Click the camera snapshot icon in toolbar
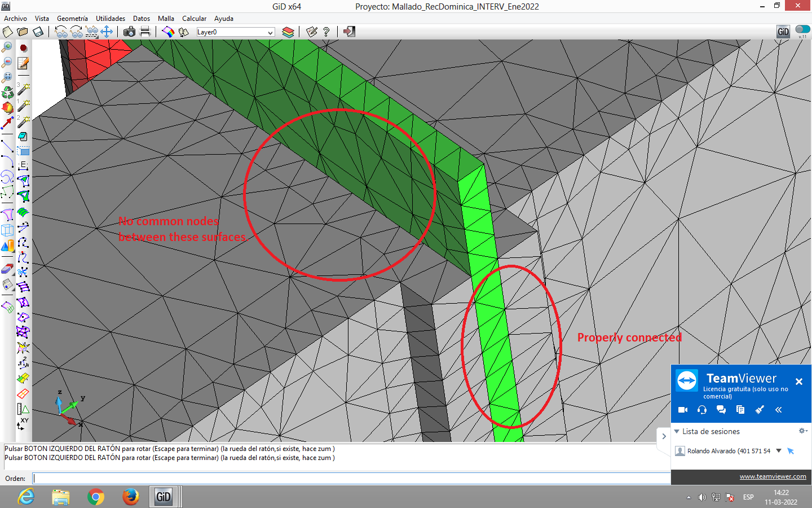 click(129, 32)
